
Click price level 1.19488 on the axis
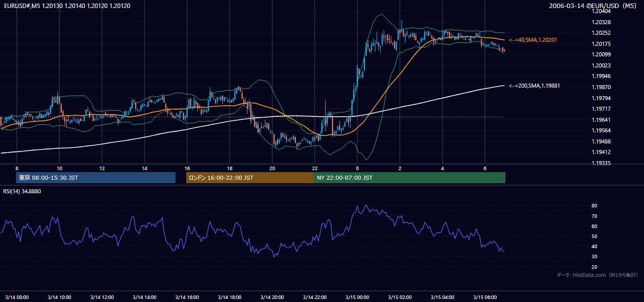coord(601,142)
